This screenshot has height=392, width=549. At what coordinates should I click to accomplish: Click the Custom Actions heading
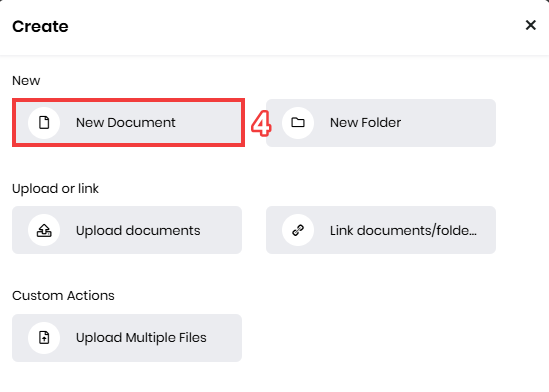(x=63, y=296)
